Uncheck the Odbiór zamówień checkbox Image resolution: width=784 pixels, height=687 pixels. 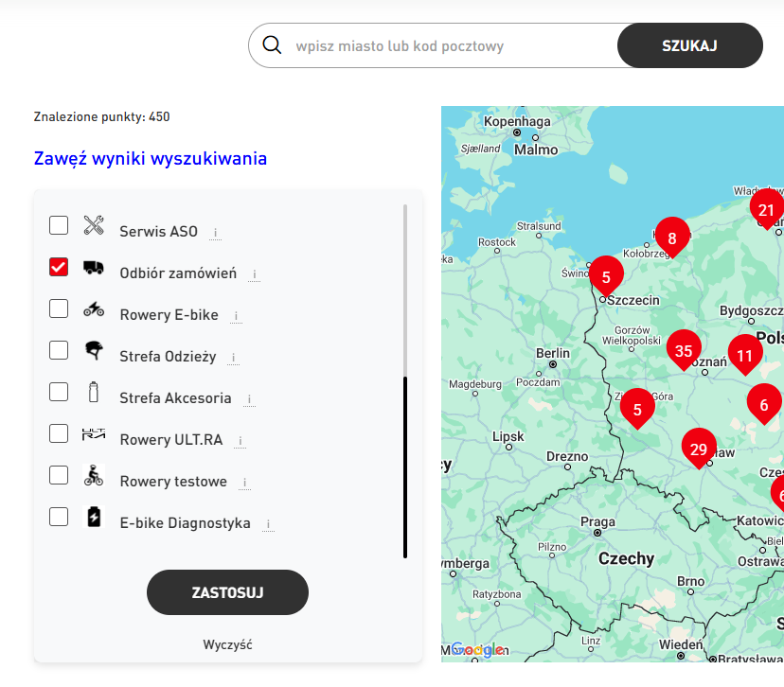click(59, 267)
